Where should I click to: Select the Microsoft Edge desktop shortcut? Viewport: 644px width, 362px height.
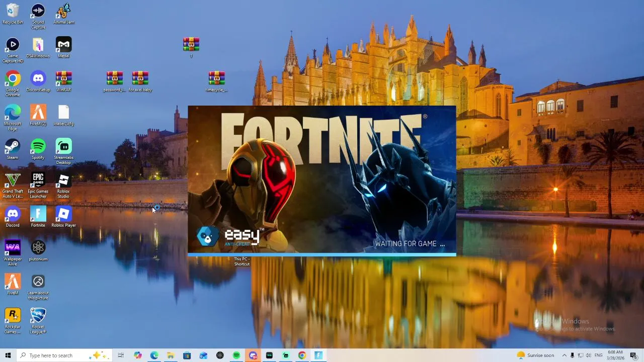click(13, 118)
